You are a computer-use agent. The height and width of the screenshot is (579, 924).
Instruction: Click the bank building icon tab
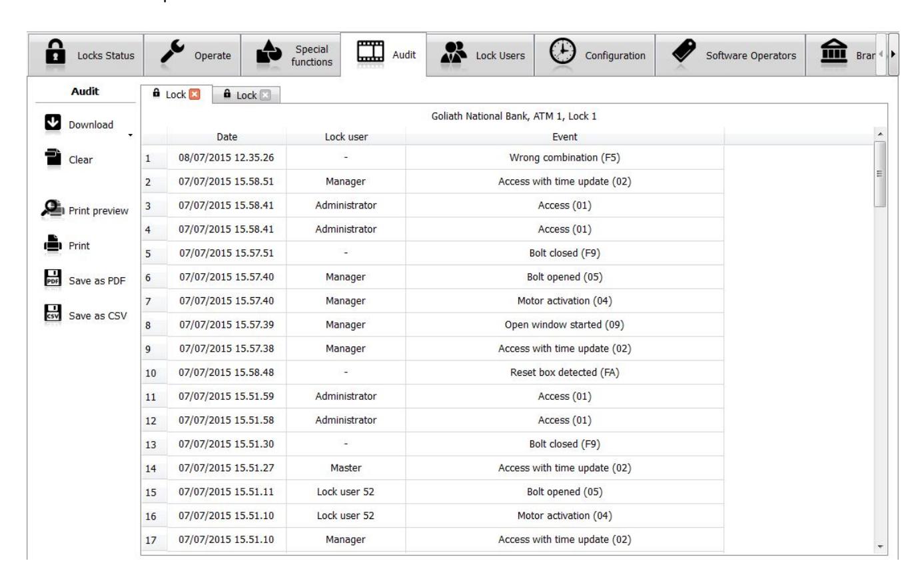834,54
